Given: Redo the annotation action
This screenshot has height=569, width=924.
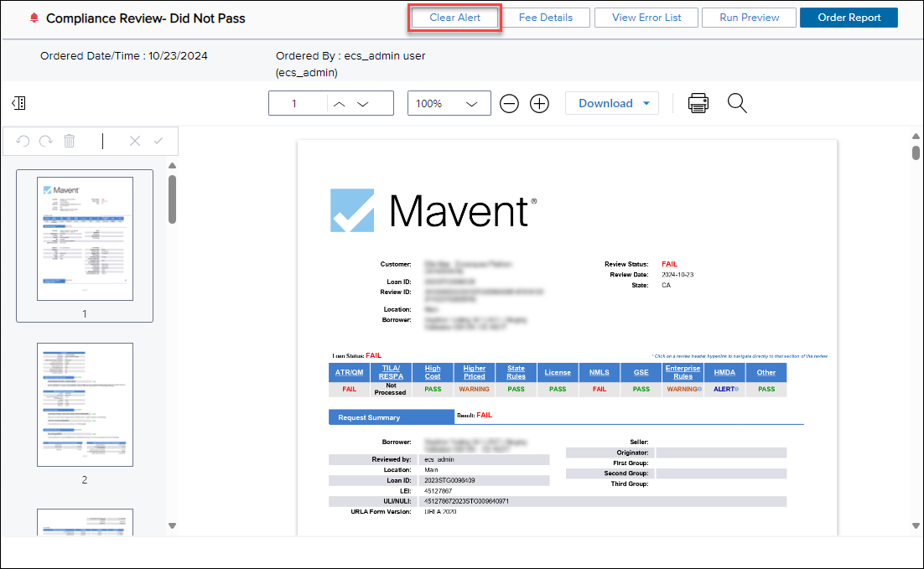Looking at the screenshot, I should tap(46, 141).
